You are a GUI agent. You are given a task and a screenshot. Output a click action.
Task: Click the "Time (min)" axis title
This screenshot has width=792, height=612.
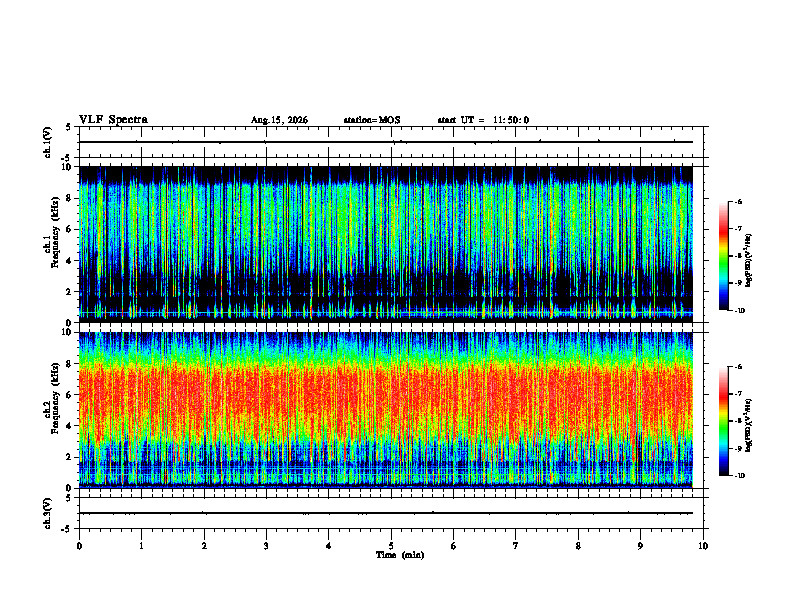[x=400, y=555]
